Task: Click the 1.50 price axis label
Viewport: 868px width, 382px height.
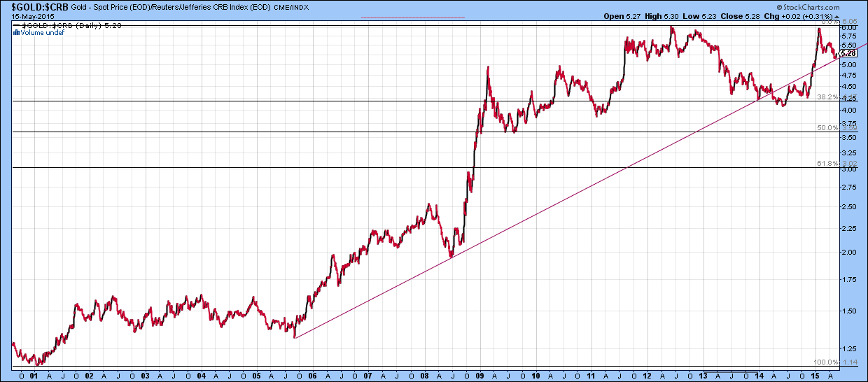Action: pos(850,311)
